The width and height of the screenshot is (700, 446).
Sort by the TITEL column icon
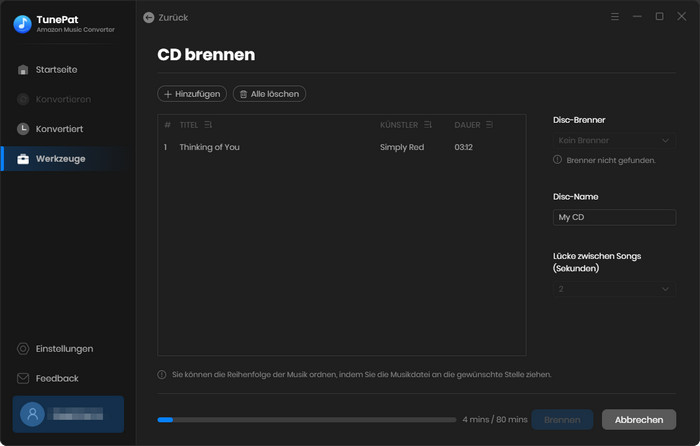[x=208, y=125]
